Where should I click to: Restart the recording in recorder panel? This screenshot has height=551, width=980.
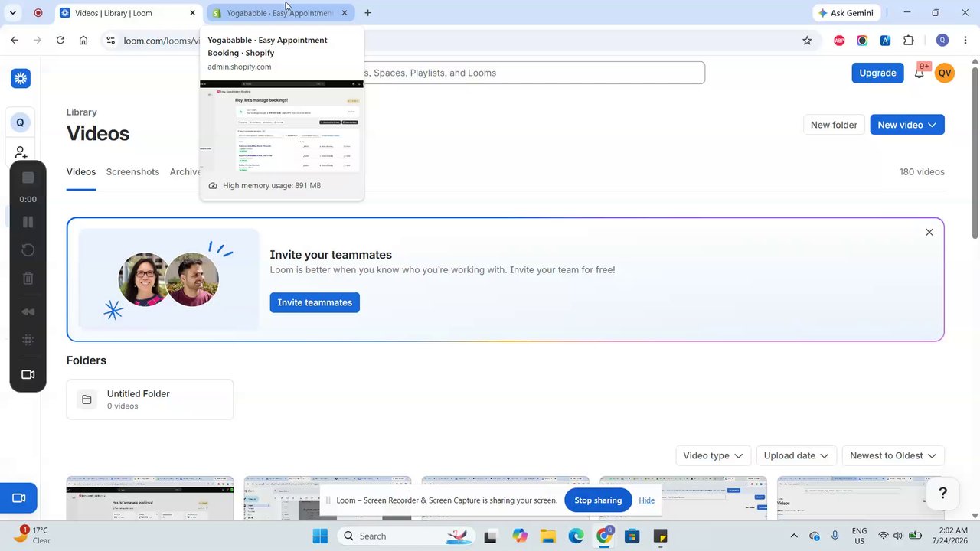tap(28, 250)
